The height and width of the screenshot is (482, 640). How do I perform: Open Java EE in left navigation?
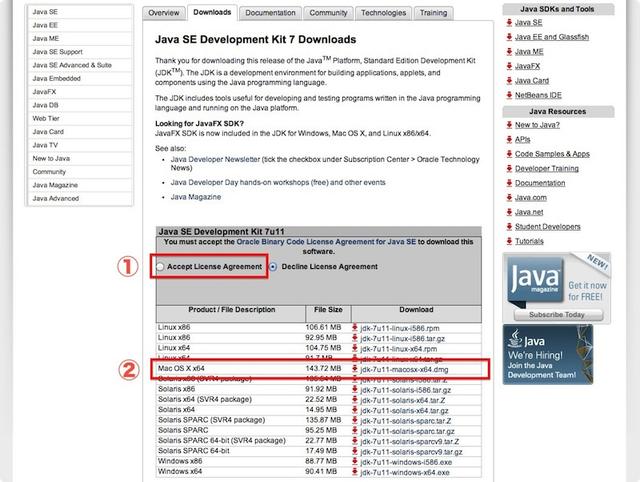80,25
